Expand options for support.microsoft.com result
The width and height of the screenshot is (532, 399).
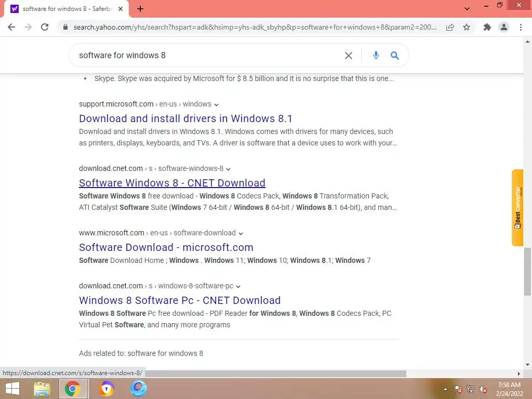click(x=217, y=104)
